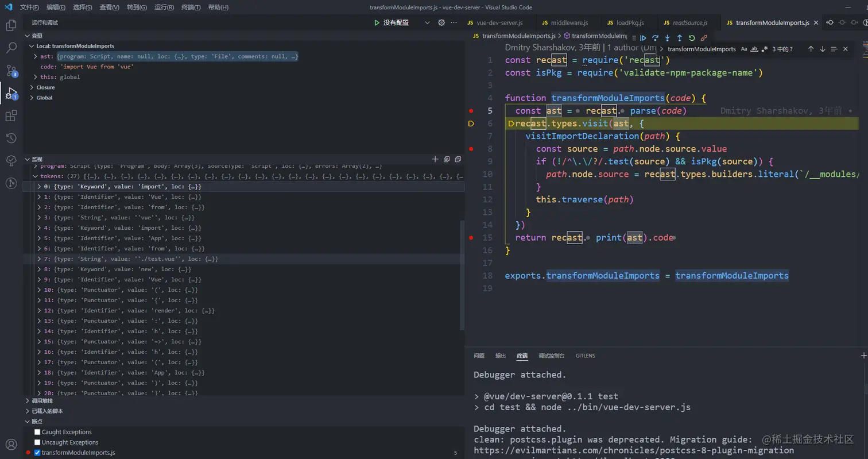Open the More Actions ellipsis in debug header

tap(454, 23)
